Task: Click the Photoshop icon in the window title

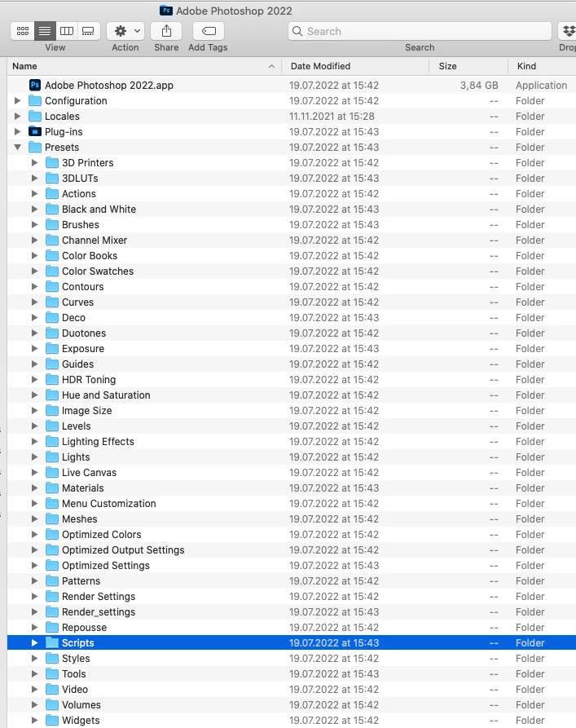Action: point(165,11)
